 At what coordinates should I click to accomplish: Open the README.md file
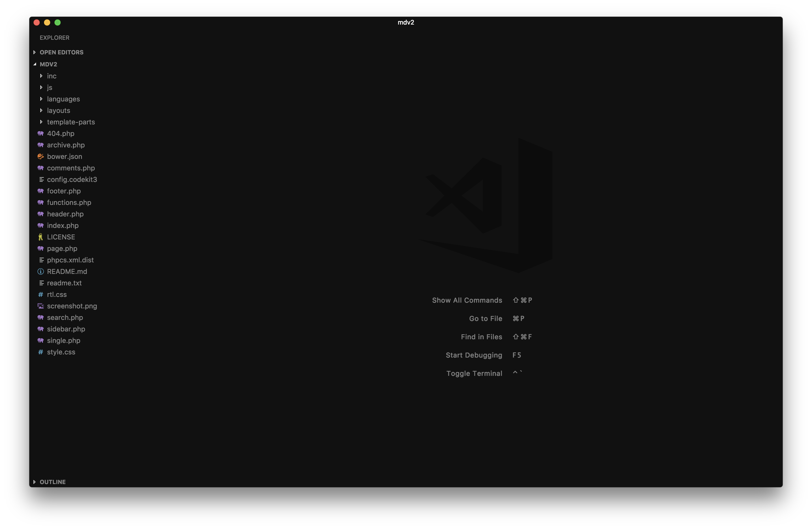[x=67, y=272]
